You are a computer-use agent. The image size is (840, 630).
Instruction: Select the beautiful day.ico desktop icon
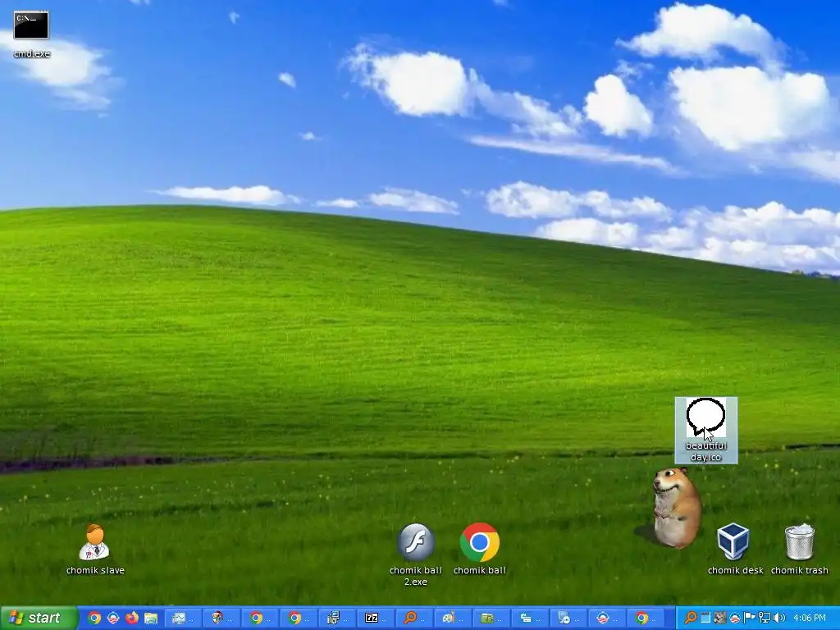[706, 430]
